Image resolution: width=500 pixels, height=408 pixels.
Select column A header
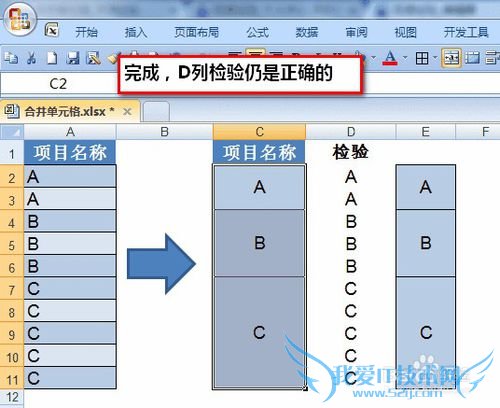[70, 132]
